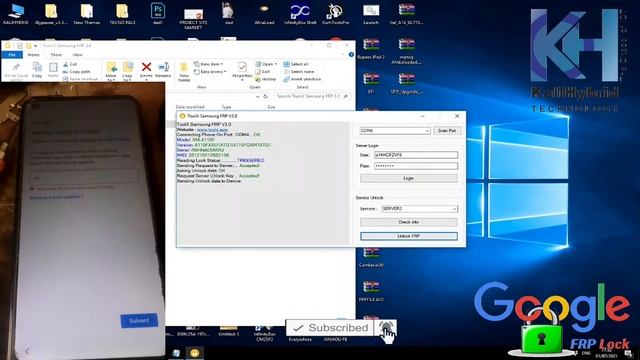Expand the New item dropdown
Viewport: 640px width, 360px height.
(x=209, y=64)
